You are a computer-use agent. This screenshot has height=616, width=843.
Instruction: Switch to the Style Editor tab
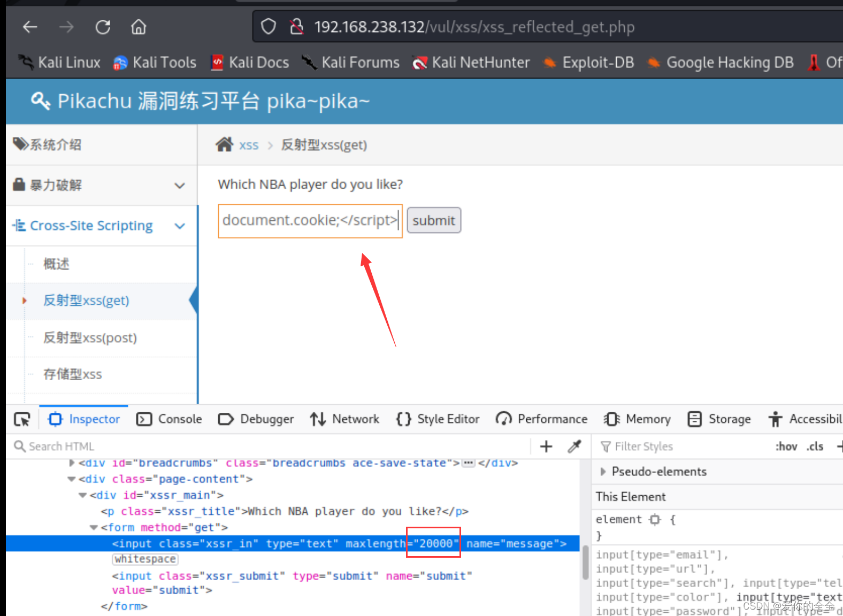pyautogui.click(x=438, y=419)
